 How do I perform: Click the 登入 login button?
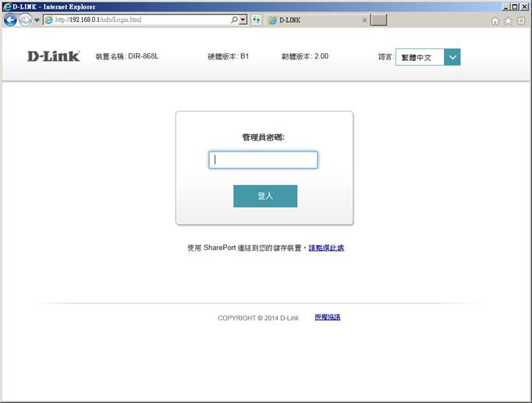click(x=265, y=196)
